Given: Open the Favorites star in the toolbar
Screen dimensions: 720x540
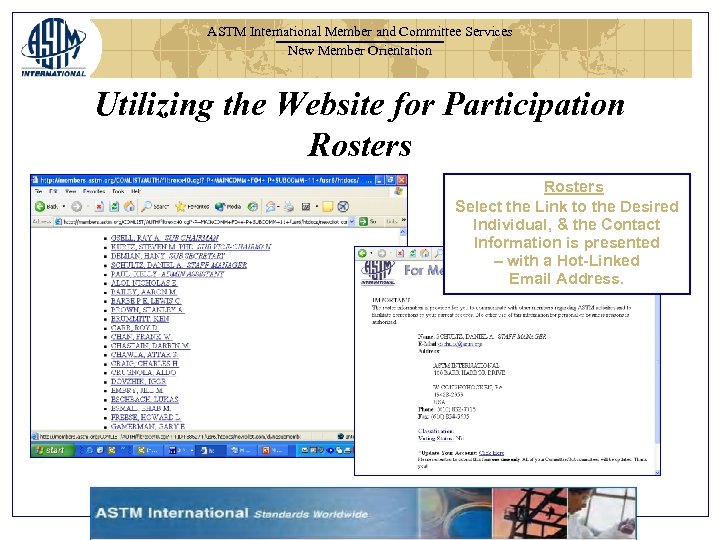Looking at the screenshot, I should (192, 207).
